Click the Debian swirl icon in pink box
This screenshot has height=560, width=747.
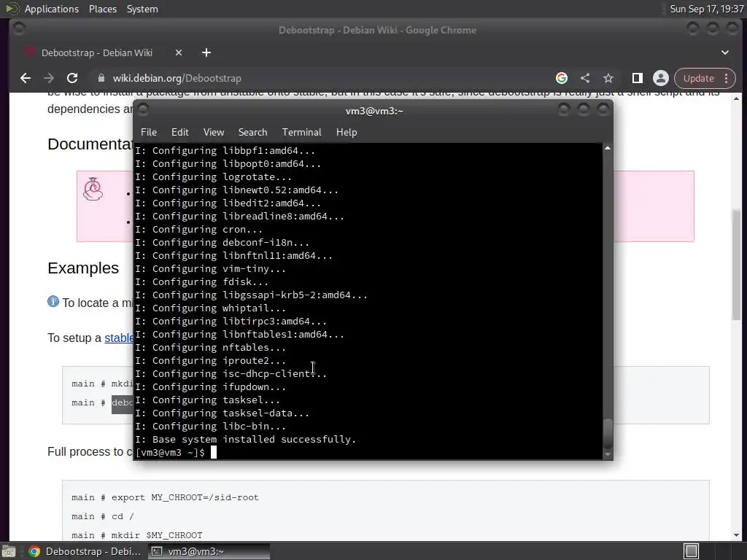coord(93,189)
